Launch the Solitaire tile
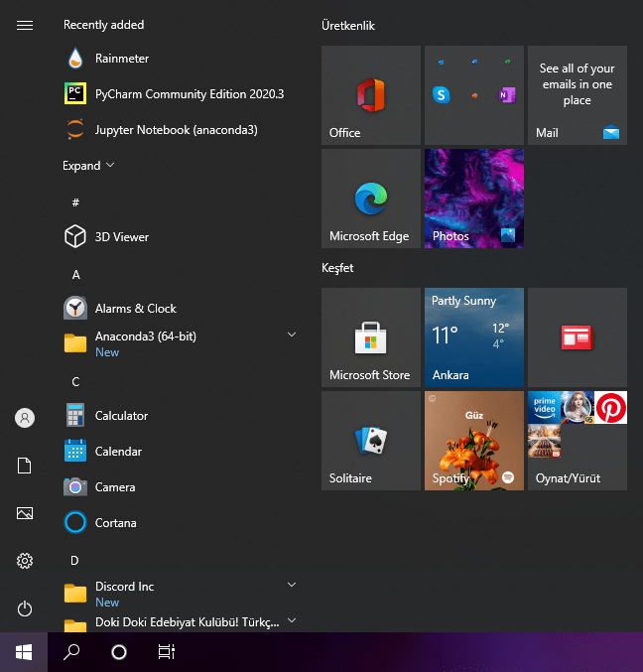The height and width of the screenshot is (672, 643). [371, 441]
